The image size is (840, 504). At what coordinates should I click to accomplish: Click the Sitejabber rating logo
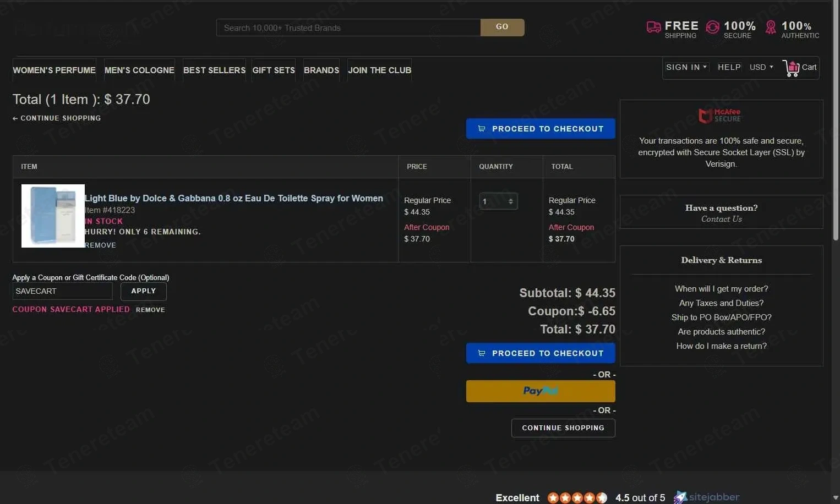click(707, 497)
